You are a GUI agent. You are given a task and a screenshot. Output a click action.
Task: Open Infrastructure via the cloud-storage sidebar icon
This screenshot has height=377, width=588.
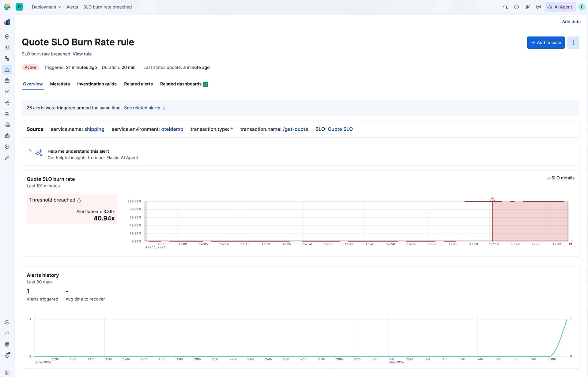click(7, 125)
